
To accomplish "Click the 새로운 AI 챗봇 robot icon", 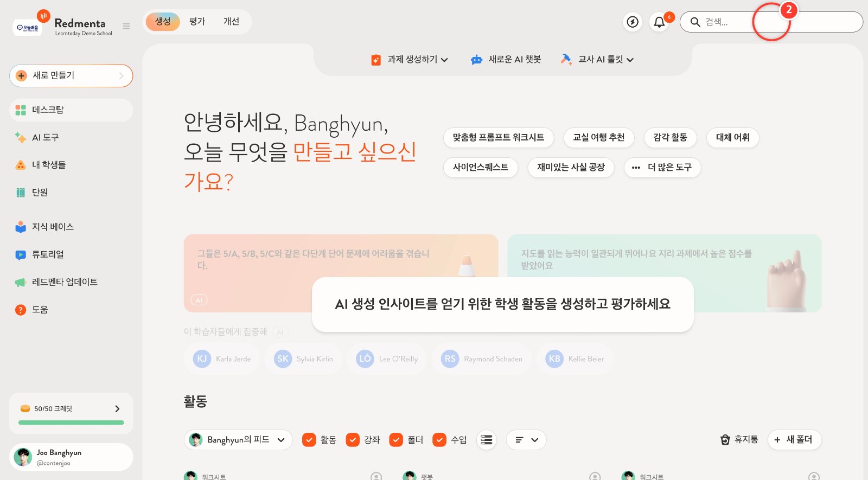I will [x=476, y=60].
